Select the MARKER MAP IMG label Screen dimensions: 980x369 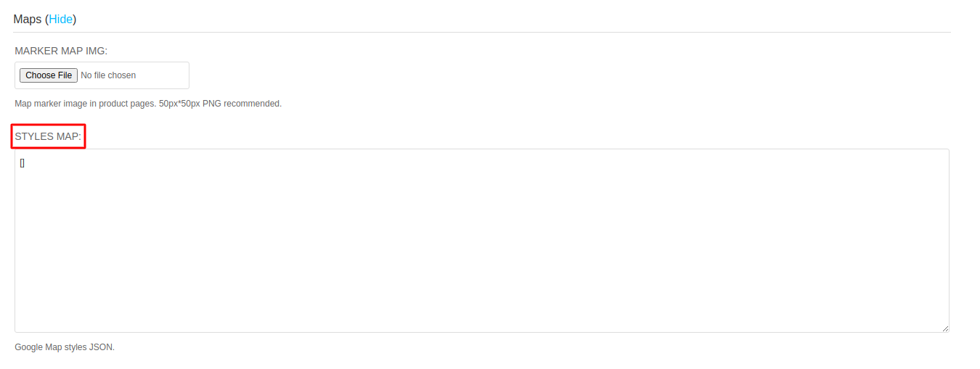point(61,51)
